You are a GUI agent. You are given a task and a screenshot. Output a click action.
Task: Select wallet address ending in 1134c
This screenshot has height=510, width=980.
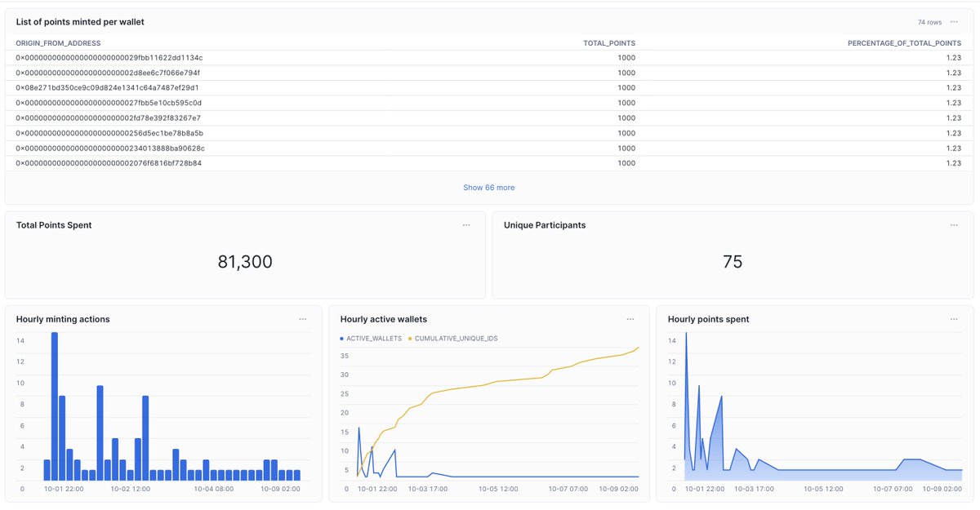(x=109, y=58)
